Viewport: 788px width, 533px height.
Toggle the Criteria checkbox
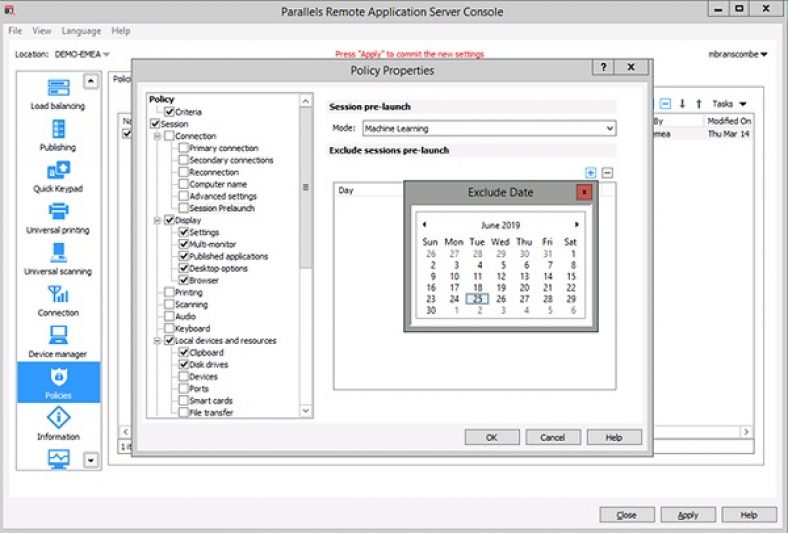(169, 112)
